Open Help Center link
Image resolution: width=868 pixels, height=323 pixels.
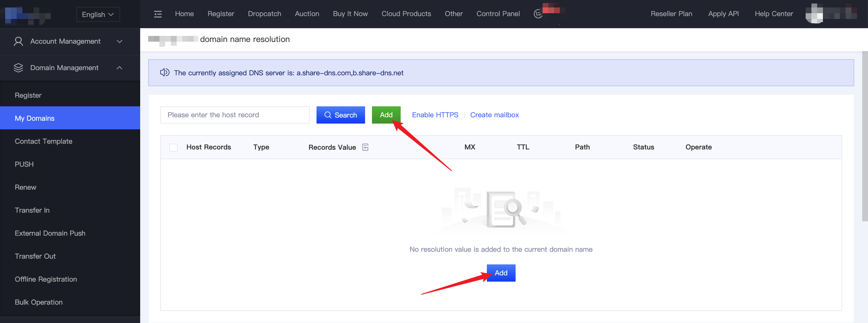coord(774,14)
